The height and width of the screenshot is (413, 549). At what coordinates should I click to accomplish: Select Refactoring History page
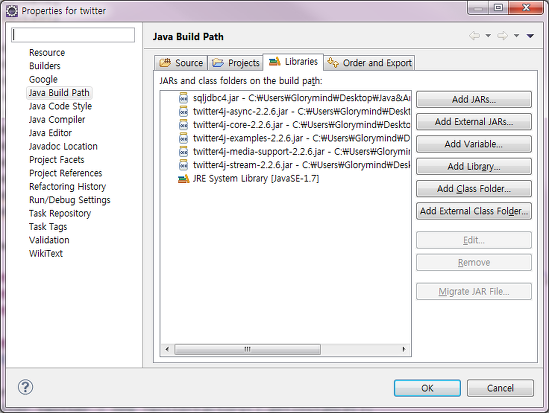click(x=67, y=187)
